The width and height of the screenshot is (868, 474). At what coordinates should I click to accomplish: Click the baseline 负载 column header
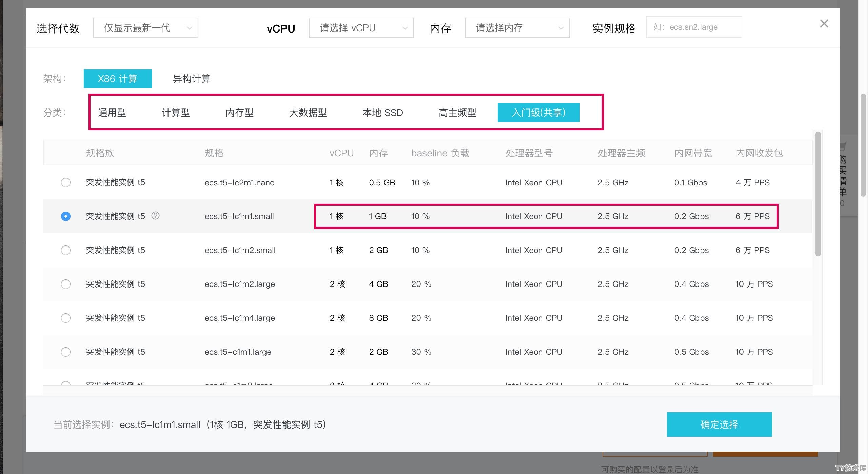coord(440,153)
